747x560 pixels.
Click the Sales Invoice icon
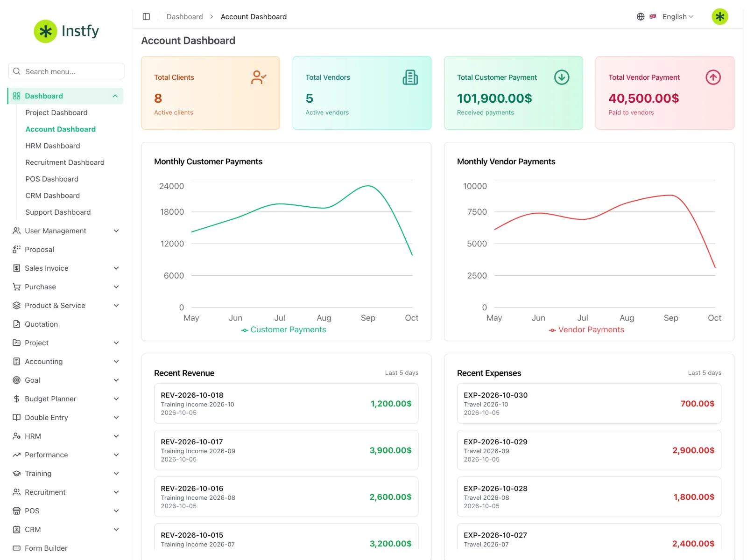(17, 268)
